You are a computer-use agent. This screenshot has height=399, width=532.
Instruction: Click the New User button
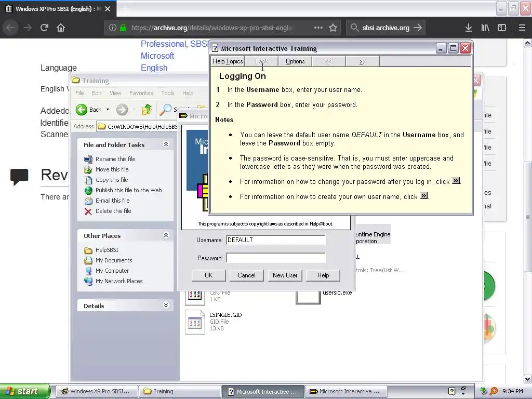click(x=285, y=275)
